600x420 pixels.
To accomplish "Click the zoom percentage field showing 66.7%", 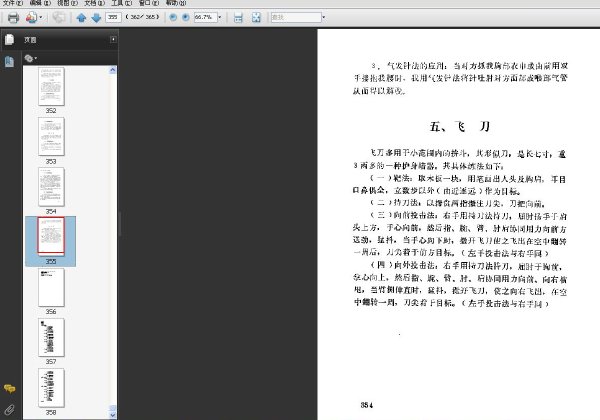I will (205, 17).
